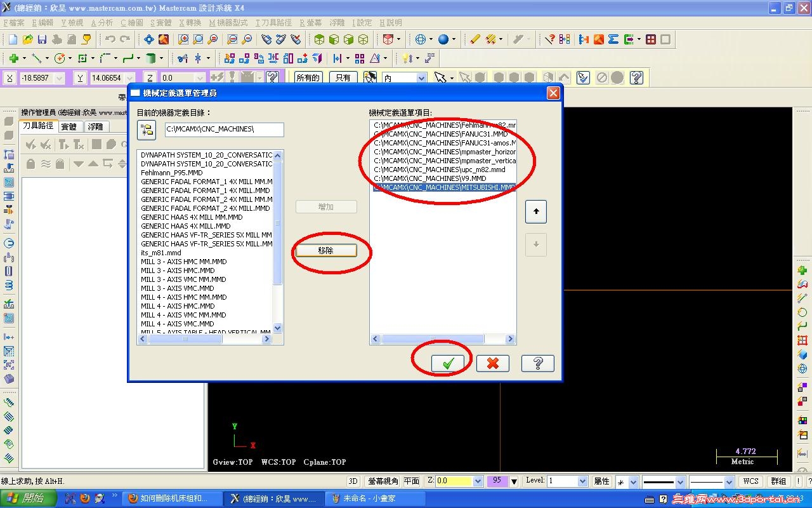Click the 螢幕視角 Gview button
The image size is (812, 508).
pos(383,481)
